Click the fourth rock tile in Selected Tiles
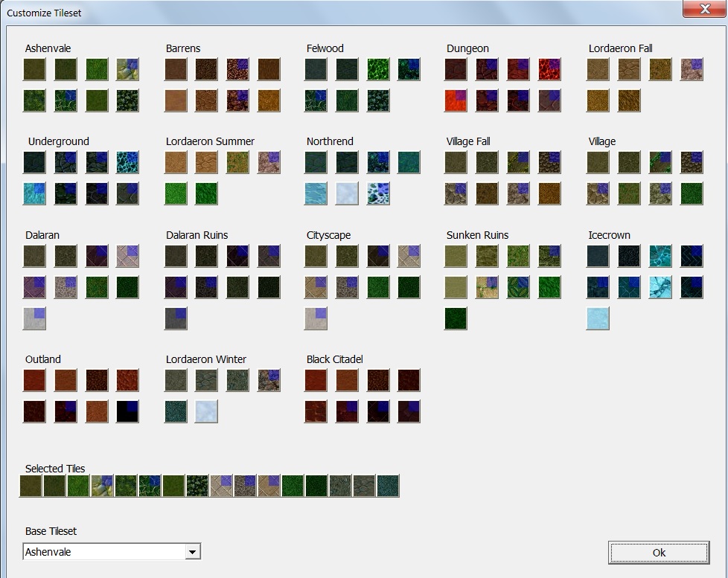The width and height of the screenshot is (728, 578). click(x=102, y=486)
